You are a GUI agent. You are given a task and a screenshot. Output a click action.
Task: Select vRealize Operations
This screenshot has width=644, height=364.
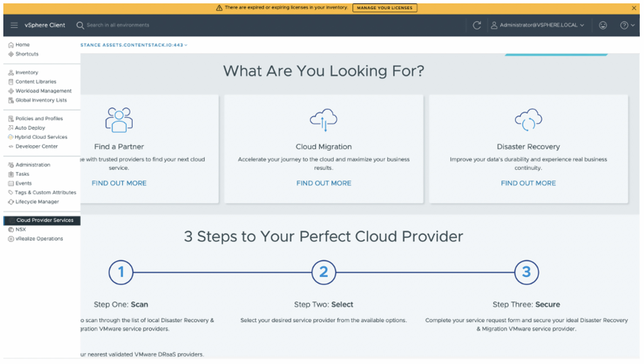pyautogui.click(x=38, y=239)
